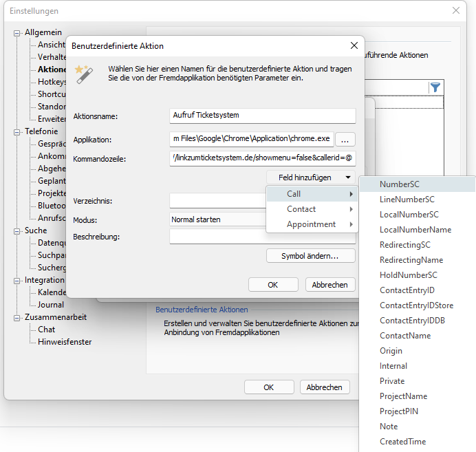
Task: Select NumberSC from the submenu
Action: (400, 184)
